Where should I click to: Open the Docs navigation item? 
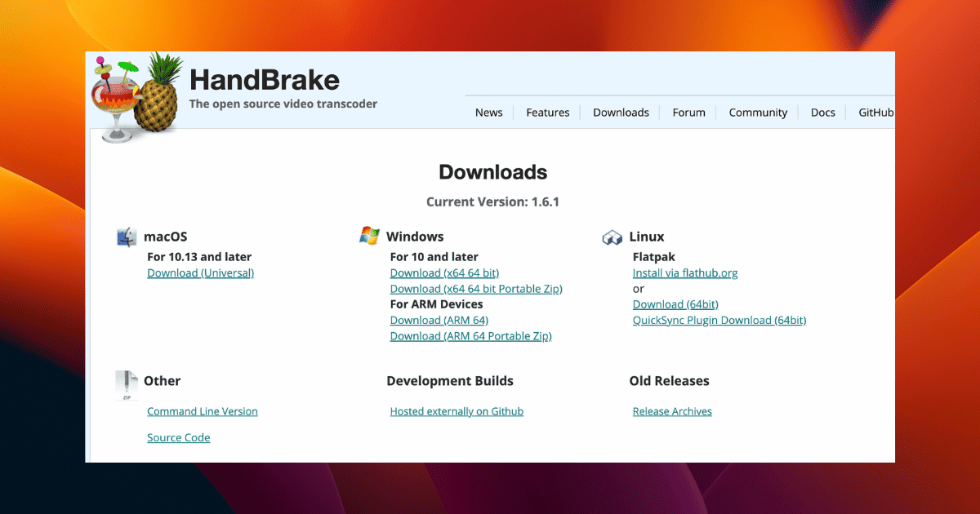[822, 113]
